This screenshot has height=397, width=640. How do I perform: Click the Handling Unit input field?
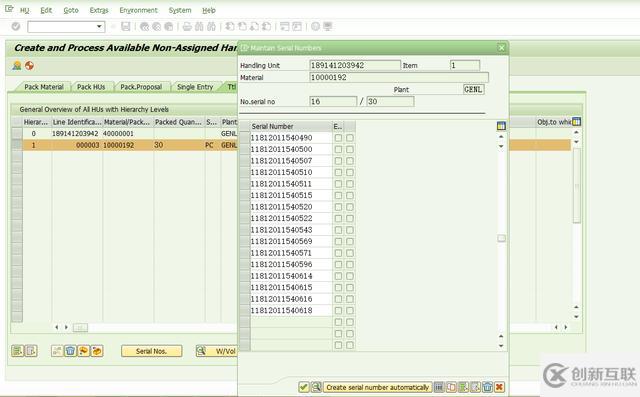(355, 65)
